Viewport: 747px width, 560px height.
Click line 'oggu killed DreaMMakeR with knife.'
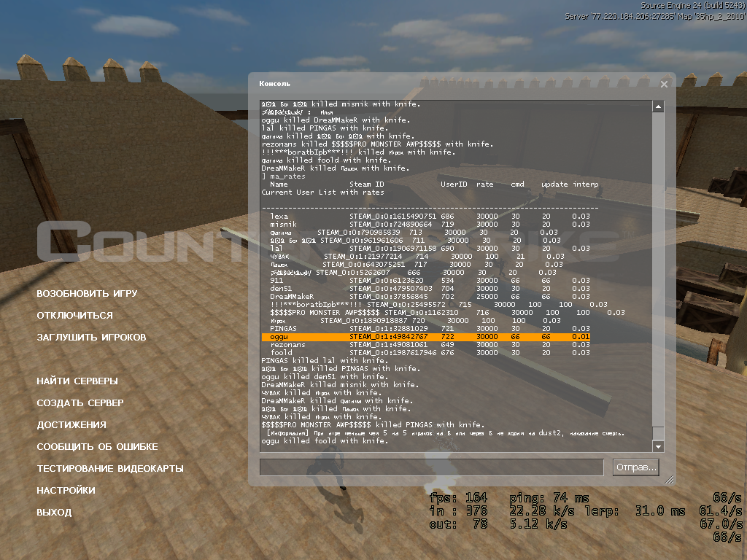(x=336, y=120)
